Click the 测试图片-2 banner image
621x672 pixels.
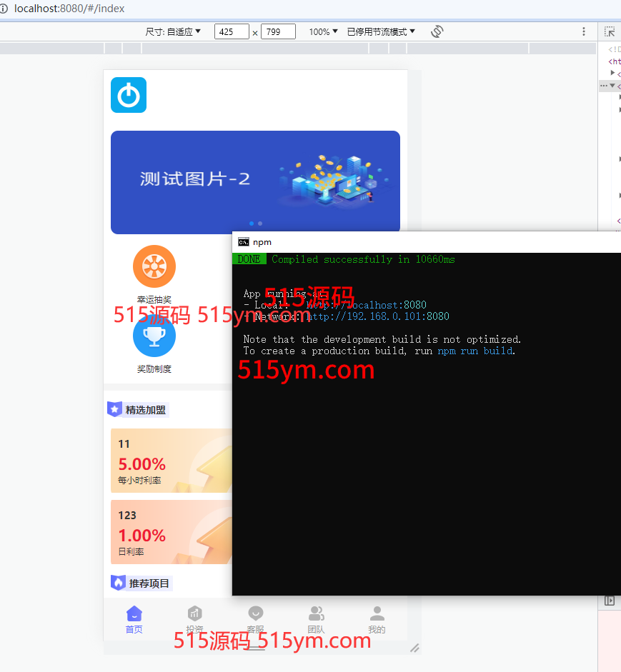(255, 181)
